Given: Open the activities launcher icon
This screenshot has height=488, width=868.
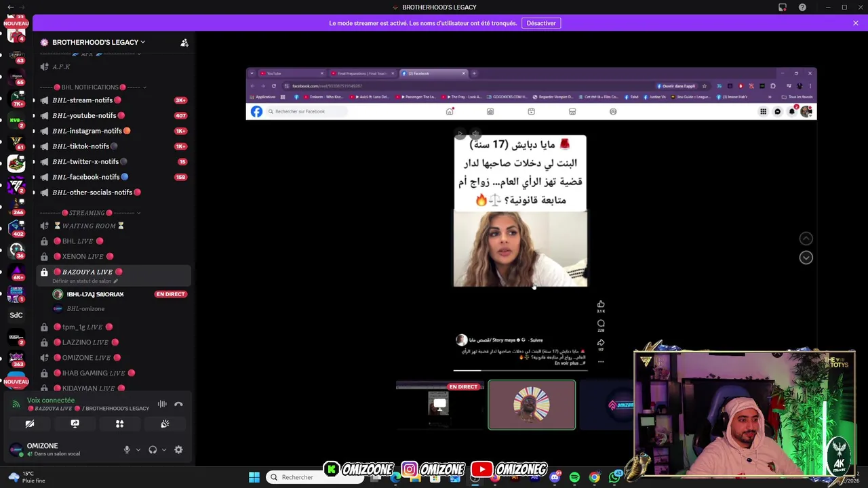Looking at the screenshot, I should coord(119,424).
